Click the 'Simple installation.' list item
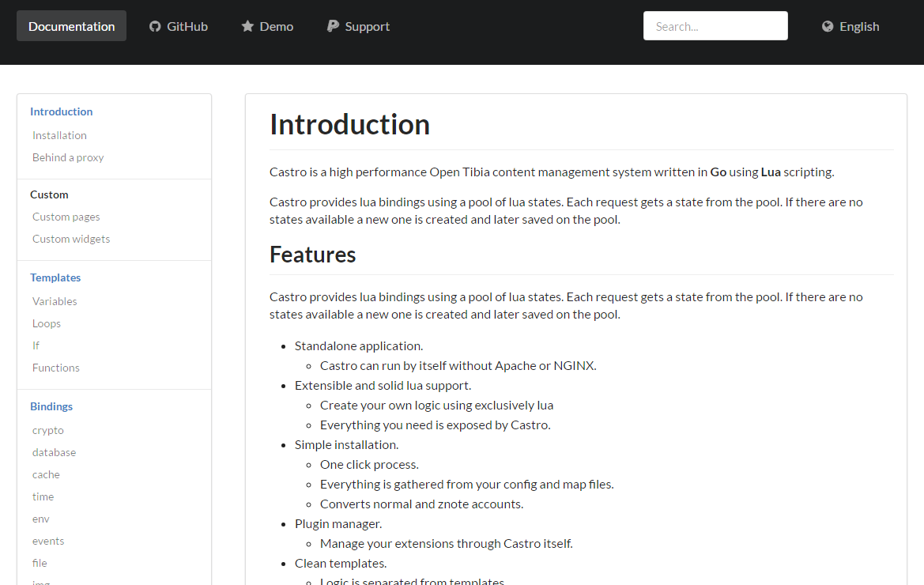 coord(346,445)
